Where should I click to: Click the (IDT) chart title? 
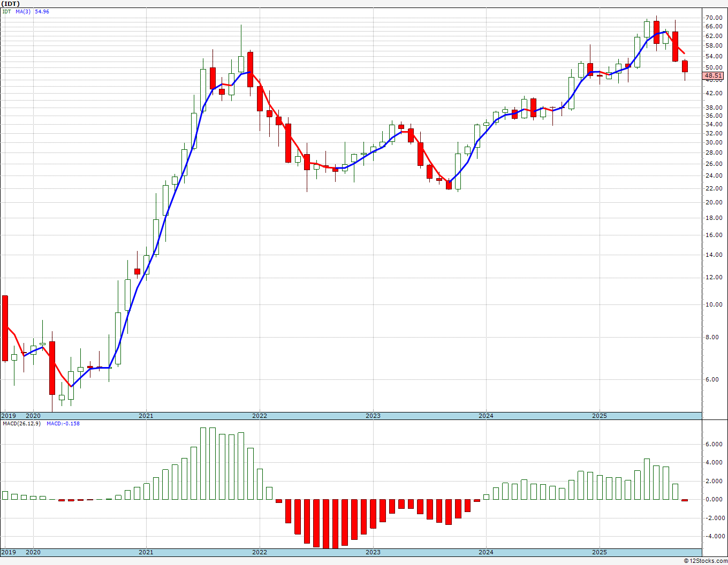pyautogui.click(x=11, y=4)
